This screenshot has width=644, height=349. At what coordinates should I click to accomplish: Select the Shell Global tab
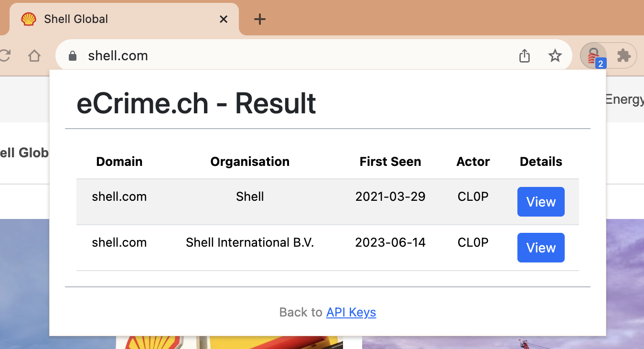tap(124, 19)
